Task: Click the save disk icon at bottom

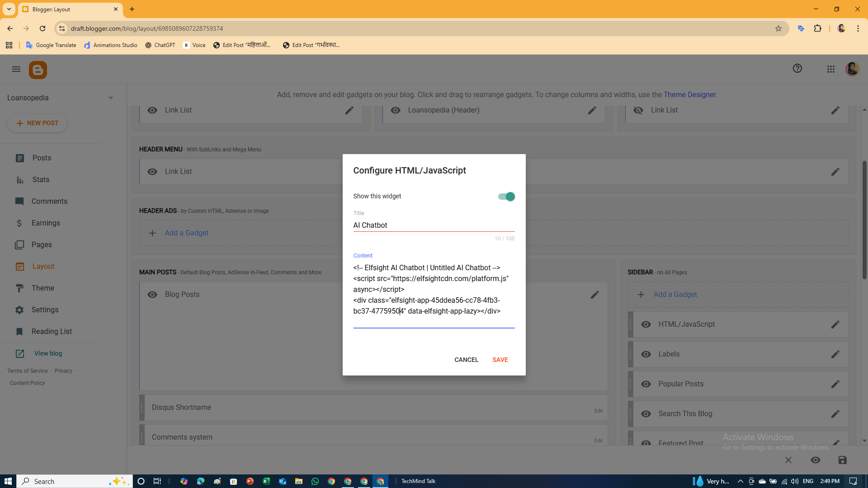Action: 842,460
